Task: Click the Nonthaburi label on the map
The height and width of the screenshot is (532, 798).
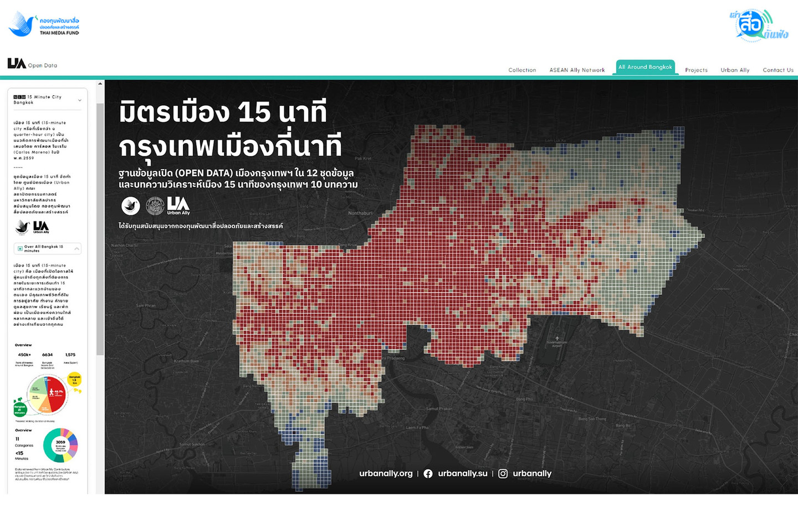Action: pyautogui.click(x=360, y=213)
